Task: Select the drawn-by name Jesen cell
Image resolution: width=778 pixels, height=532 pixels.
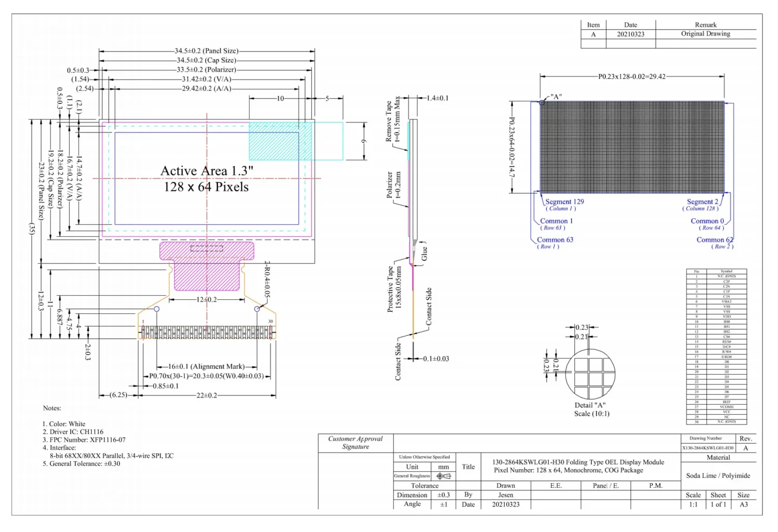Action: click(505, 495)
